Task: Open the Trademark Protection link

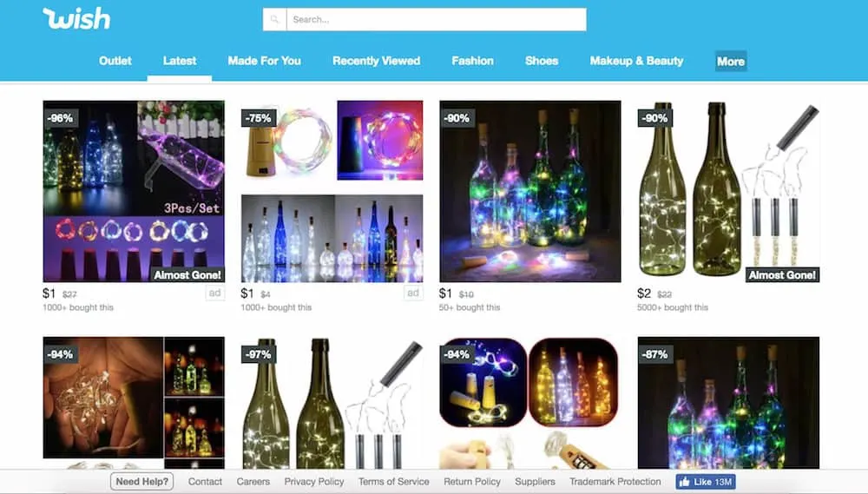Action: click(615, 482)
